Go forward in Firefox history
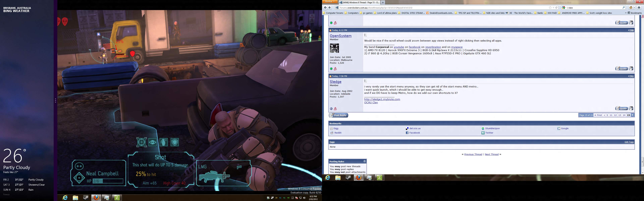 330,8
